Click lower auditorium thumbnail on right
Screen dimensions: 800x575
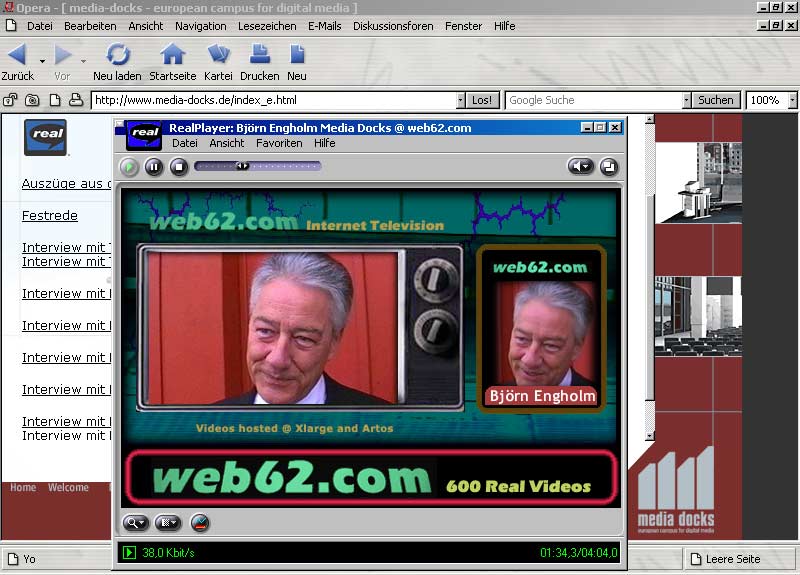click(x=698, y=316)
